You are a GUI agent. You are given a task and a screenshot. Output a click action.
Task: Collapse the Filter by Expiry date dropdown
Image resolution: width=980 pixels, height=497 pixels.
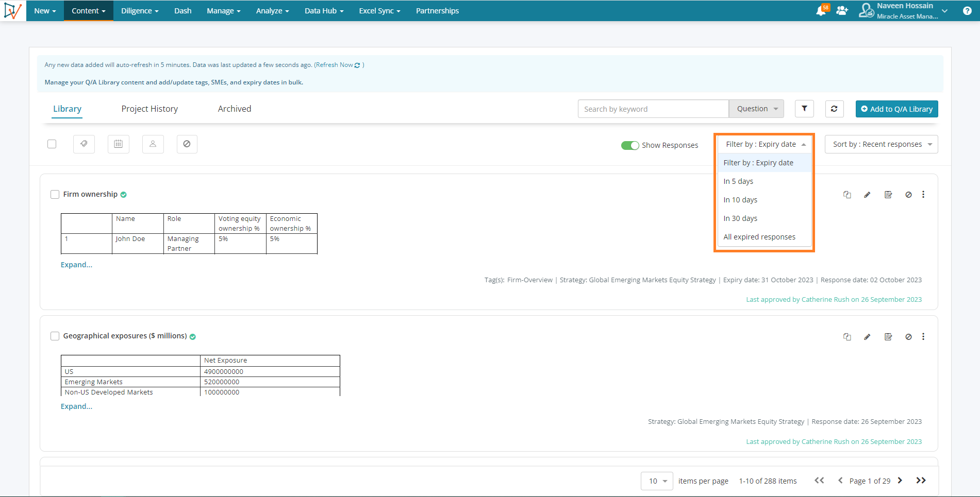click(765, 144)
